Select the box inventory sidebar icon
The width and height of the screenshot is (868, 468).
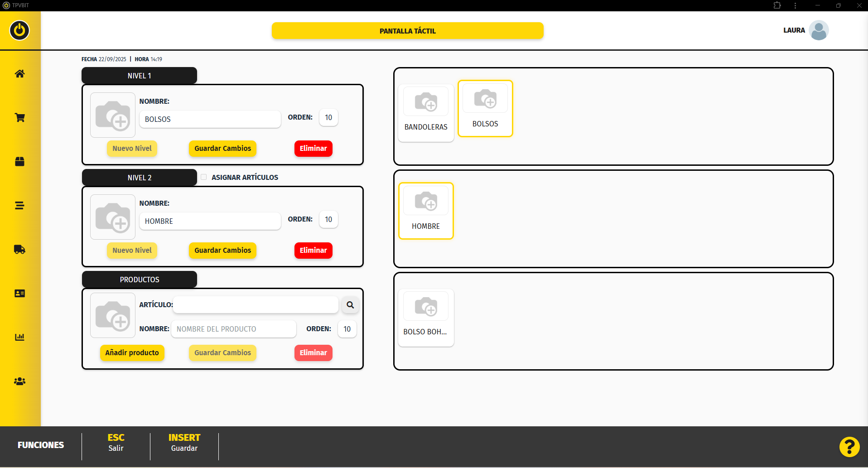19,162
